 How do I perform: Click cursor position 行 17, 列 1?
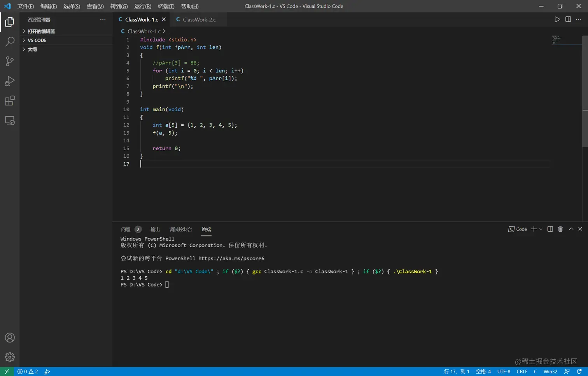click(457, 371)
